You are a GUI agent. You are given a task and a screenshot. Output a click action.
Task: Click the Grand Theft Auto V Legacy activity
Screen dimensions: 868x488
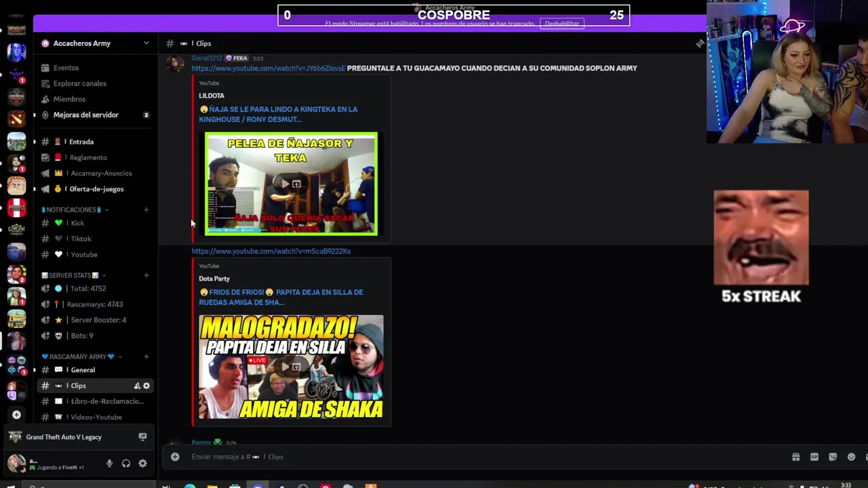click(x=64, y=437)
